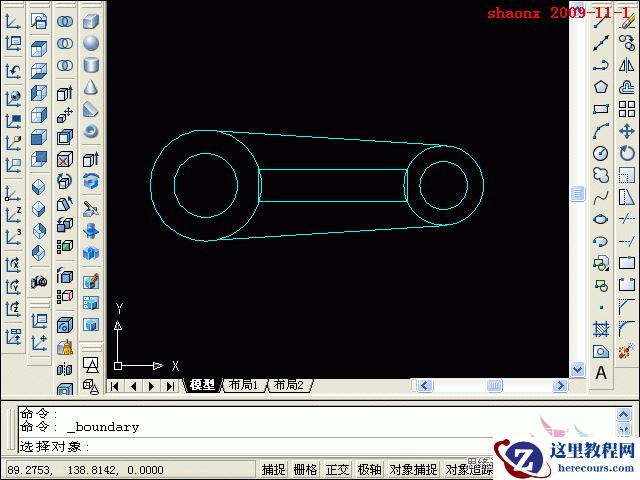The image size is (640, 480).
Task: Click the vertical scrollbar thumb
Action: pyautogui.click(x=578, y=193)
